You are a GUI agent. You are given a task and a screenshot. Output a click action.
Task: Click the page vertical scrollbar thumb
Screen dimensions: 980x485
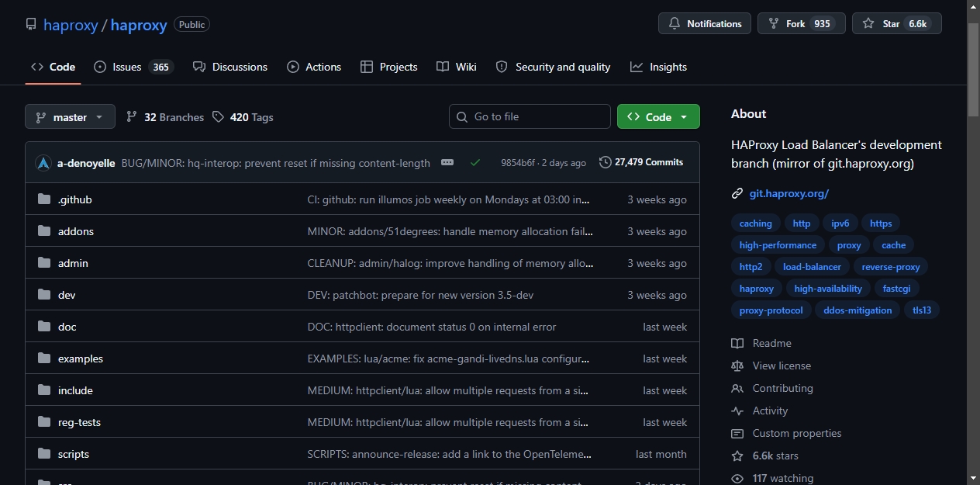point(974,70)
